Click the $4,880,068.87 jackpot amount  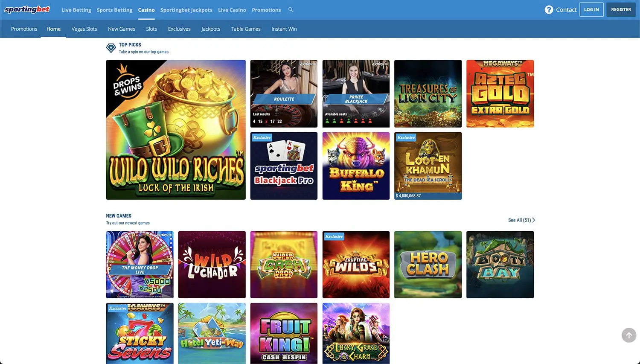408,196
